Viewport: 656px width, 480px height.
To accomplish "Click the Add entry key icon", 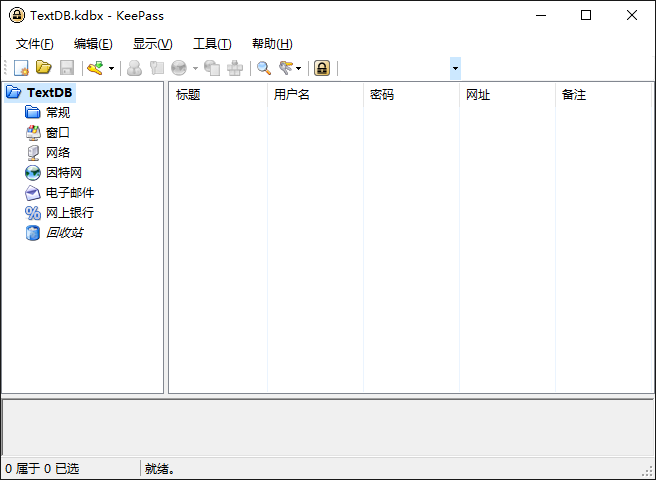I will [x=96, y=68].
